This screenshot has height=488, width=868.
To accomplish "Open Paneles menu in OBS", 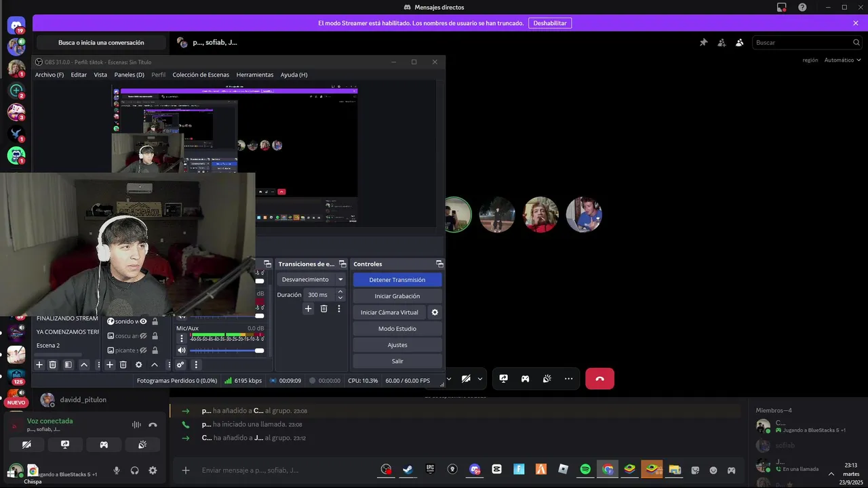I will point(129,75).
